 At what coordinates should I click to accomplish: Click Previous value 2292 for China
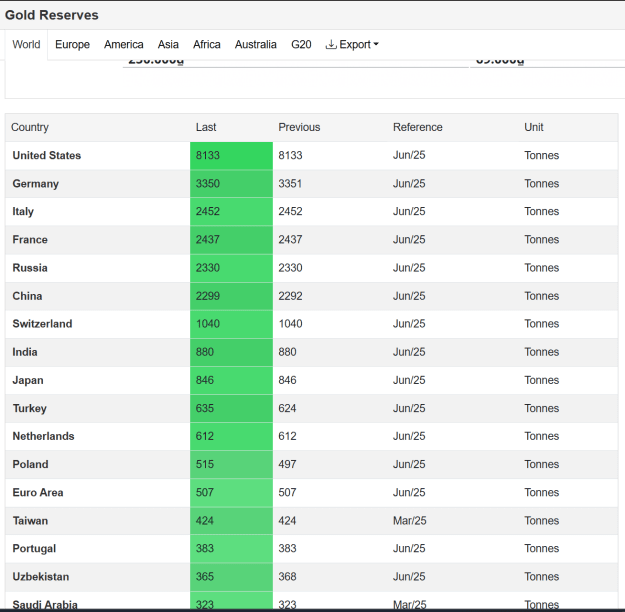click(290, 296)
